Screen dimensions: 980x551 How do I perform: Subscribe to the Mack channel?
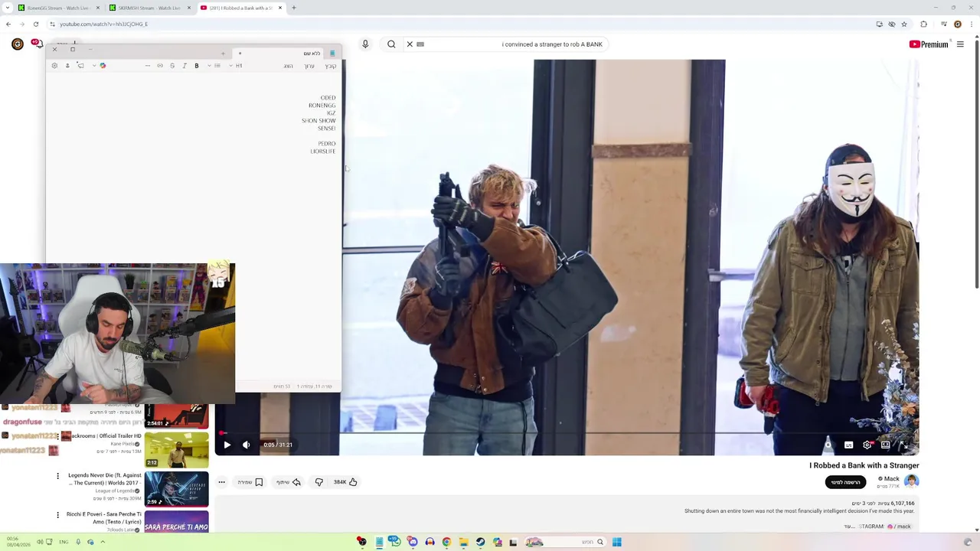click(x=845, y=482)
